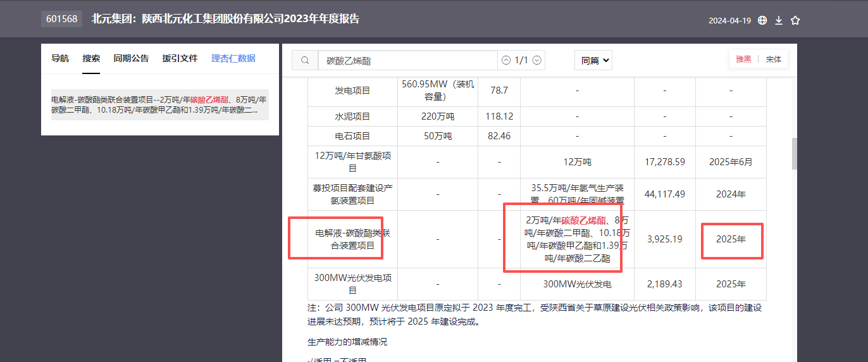Click the 电解液 search result snippet
868x362 pixels.
159,104
